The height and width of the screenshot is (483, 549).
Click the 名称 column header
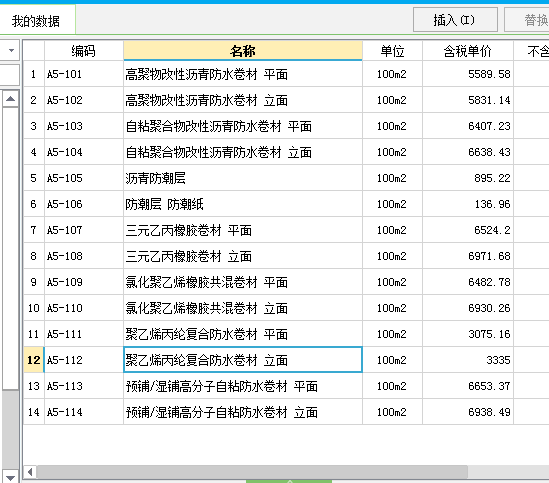point(243,51)
